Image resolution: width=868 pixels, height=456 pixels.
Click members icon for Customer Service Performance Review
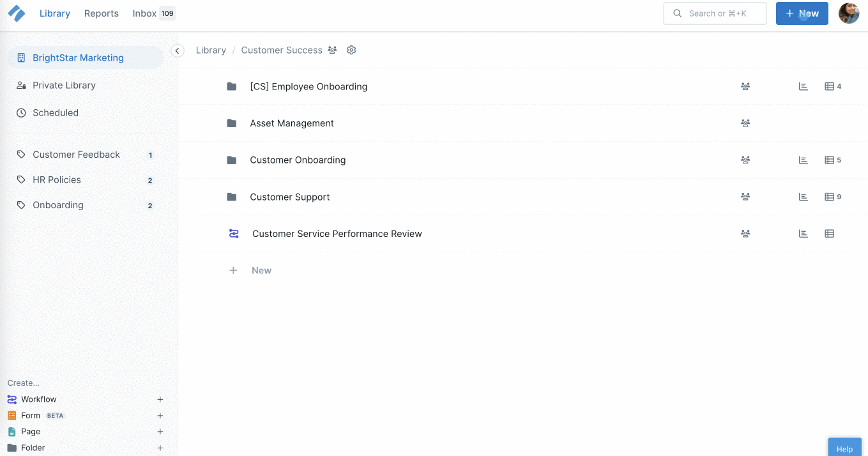point(745,234)
